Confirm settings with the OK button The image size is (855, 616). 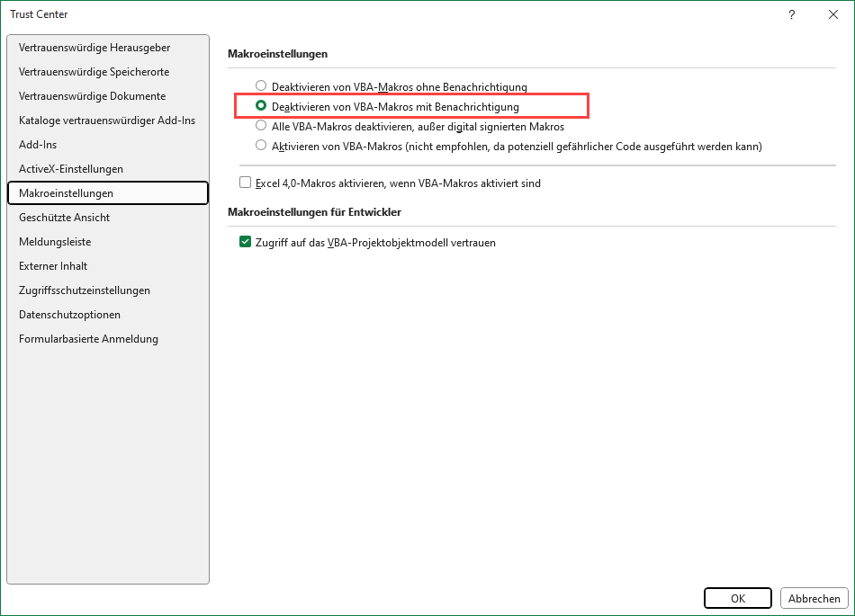tap(737, 598)
